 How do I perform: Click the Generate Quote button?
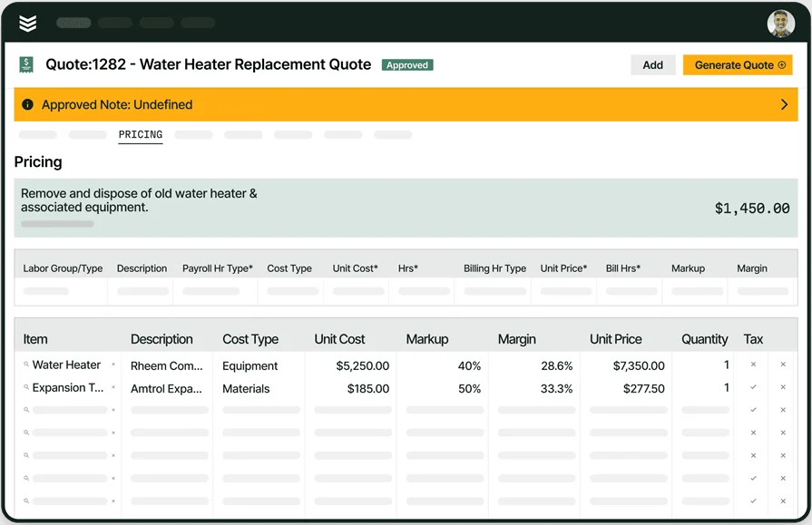(x=738, y=65)
